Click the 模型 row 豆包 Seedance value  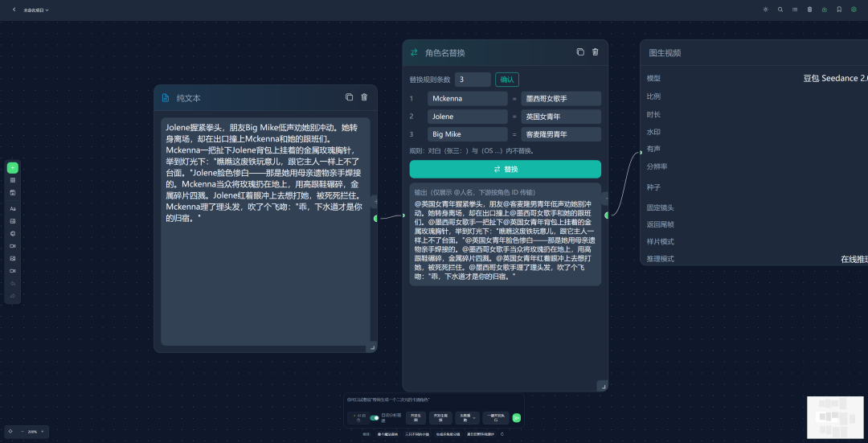pyautogui.click(x=835, y=79)
